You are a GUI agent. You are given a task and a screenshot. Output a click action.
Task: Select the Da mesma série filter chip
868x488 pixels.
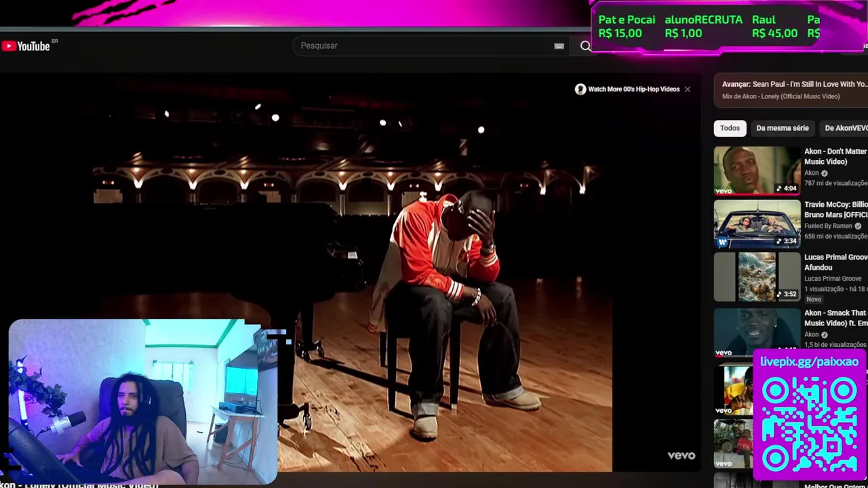[x=782, y=128]
